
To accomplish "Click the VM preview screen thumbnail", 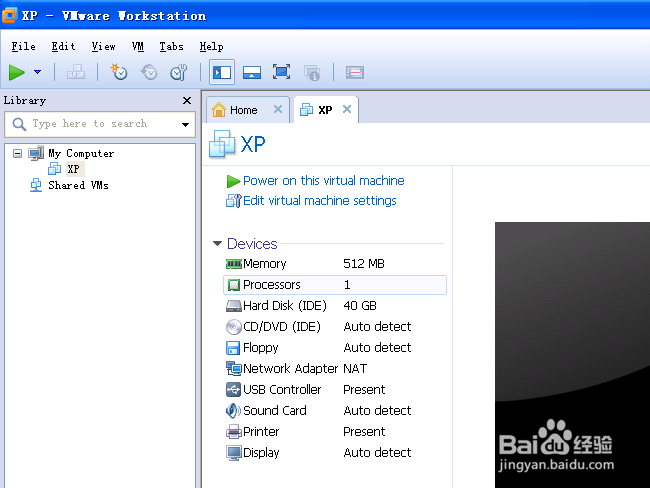I will tap(572, 355).
